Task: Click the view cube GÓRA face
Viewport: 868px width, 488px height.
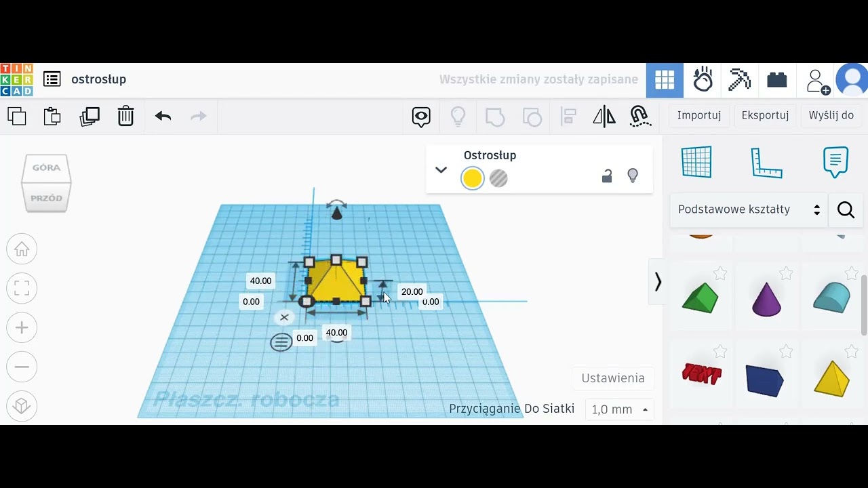Action: tap(46, 167)
